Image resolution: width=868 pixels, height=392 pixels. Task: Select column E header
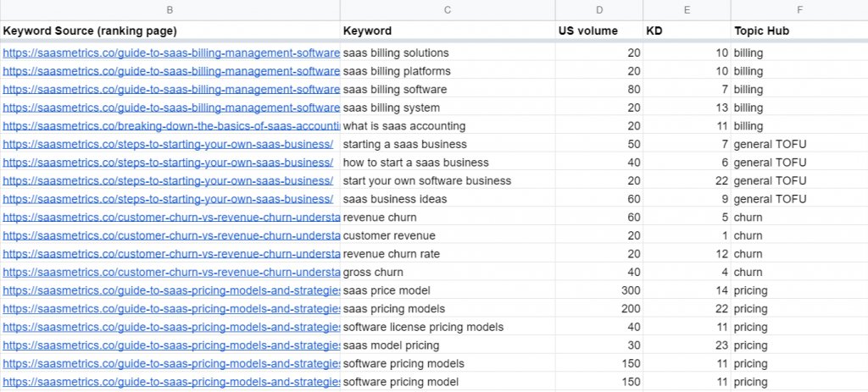tap(687, 9)
